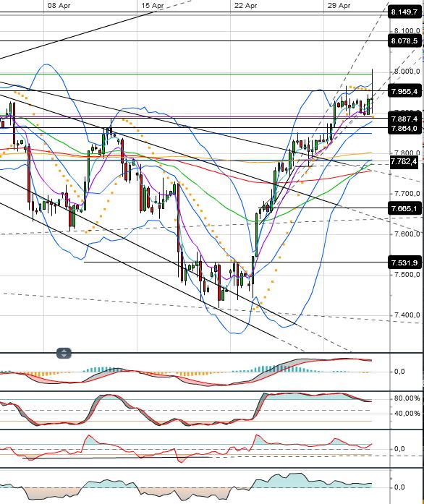Select the 7.887,4 price level label
The width and height of the screenshot is (424, 504).
point(404,119)
